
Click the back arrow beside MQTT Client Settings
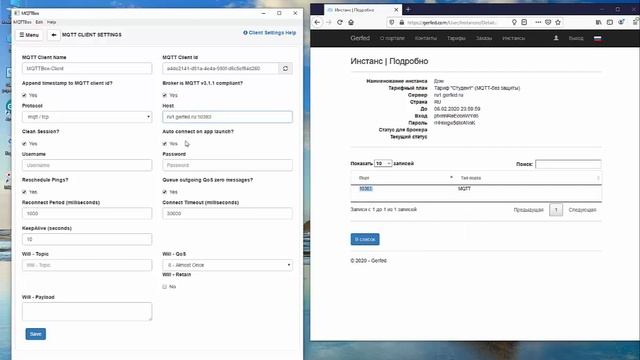[x=53, y=35]
